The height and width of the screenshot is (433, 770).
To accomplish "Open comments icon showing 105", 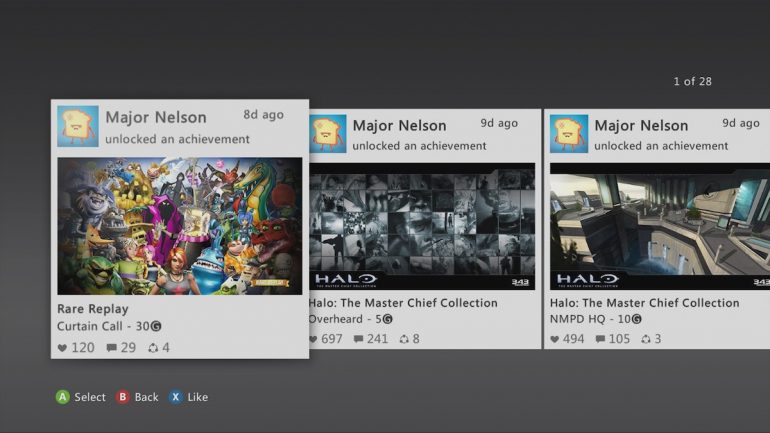I will point(601,339).
